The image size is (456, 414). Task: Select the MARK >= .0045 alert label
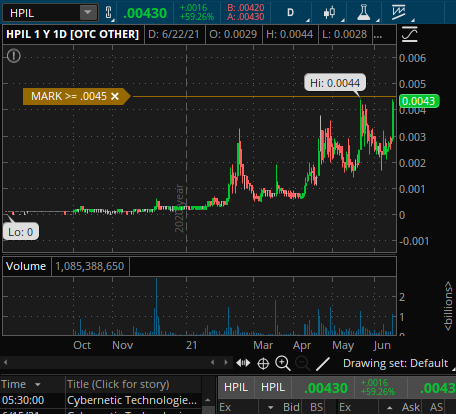click(x=69, y=96)
